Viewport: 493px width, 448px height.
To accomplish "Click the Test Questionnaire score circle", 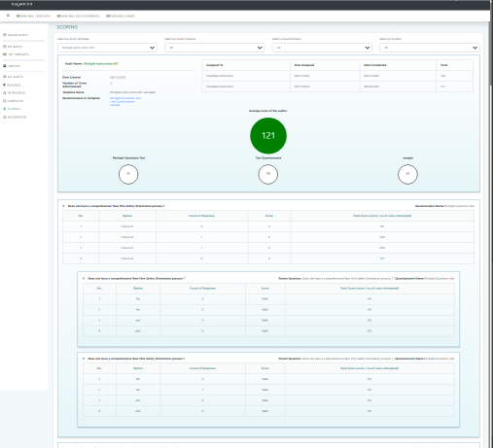I will coord(268,174).
